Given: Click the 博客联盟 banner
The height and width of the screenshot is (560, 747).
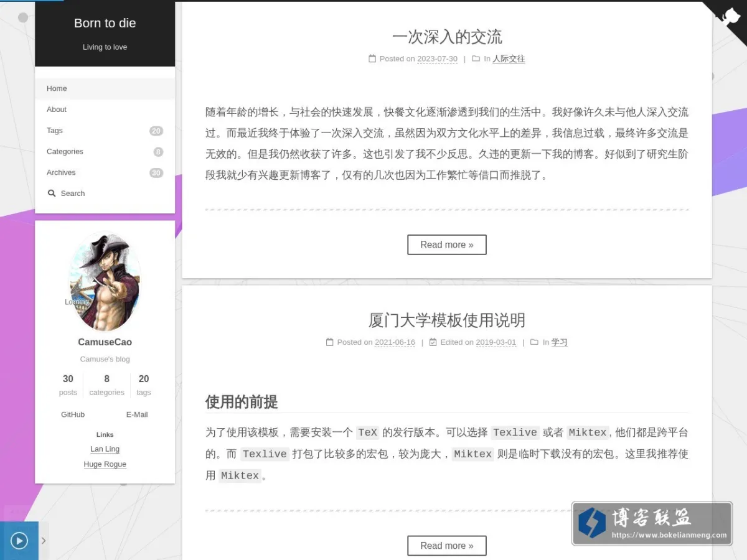Looking at the screenshot, I should pyautogui.click(x=652, y=523).
